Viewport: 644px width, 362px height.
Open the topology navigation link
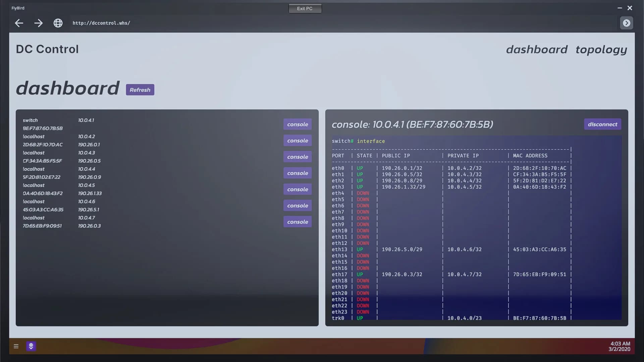pyautogui.click(x=601, y=50)
